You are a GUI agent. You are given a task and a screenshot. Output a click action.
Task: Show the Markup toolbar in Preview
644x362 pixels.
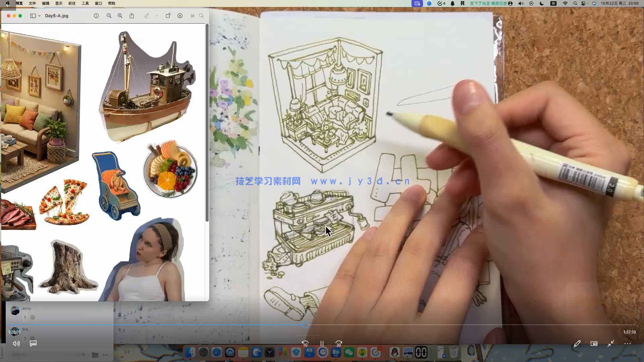[180, 16]
